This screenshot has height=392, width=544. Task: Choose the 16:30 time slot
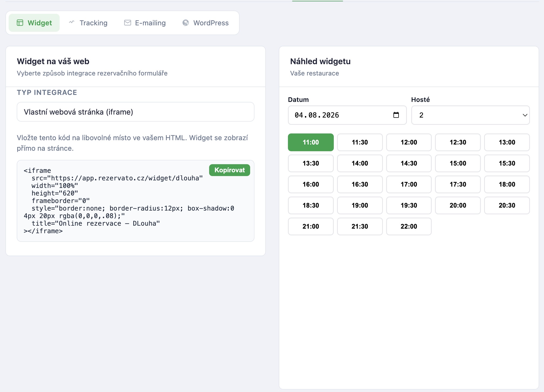360,184
